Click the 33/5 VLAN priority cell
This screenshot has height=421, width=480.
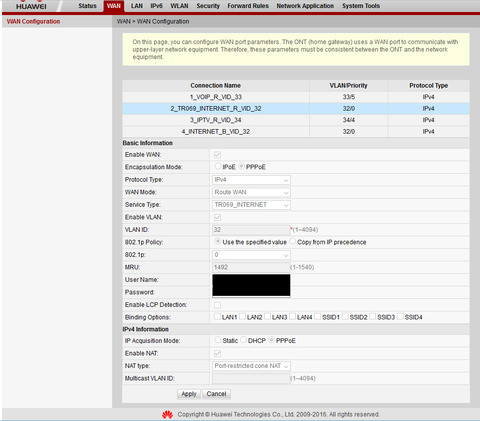point(349,97)
